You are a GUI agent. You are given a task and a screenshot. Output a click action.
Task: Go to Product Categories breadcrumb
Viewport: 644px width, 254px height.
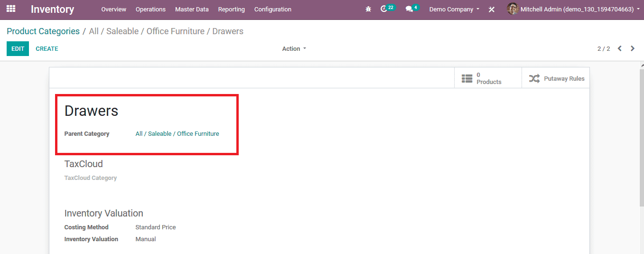coord(43,31)
